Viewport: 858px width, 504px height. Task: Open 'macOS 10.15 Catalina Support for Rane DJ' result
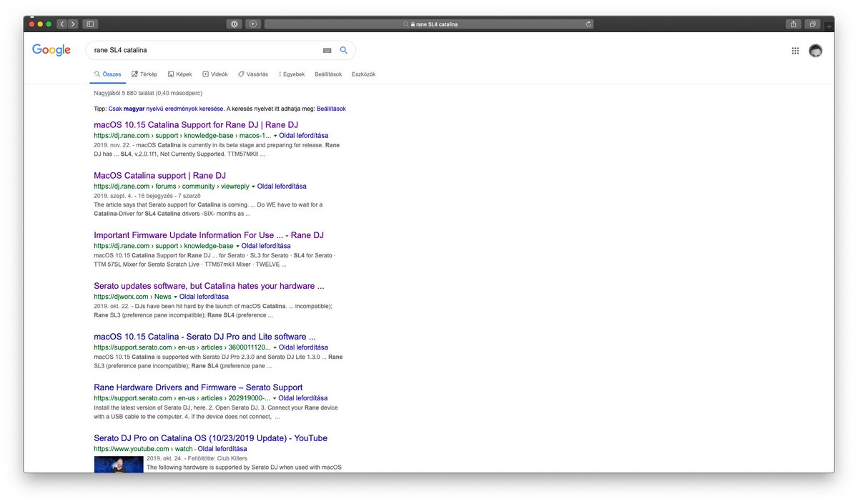pos(196,125)
